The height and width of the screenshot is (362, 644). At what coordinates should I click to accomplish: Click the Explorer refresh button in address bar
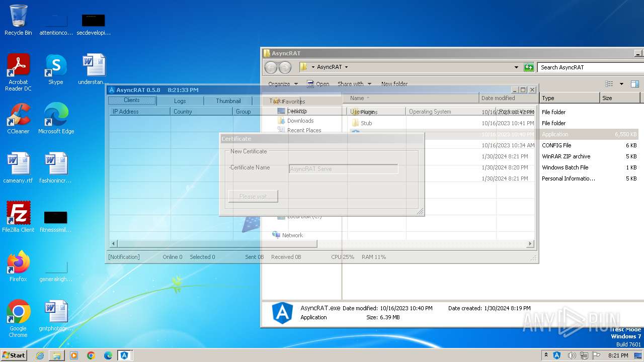(529, 67)
